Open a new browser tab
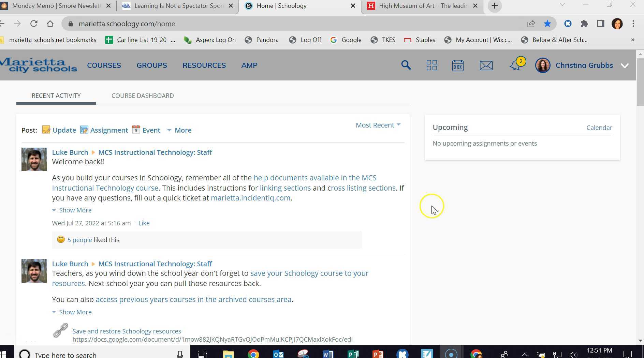 point(495,6)
